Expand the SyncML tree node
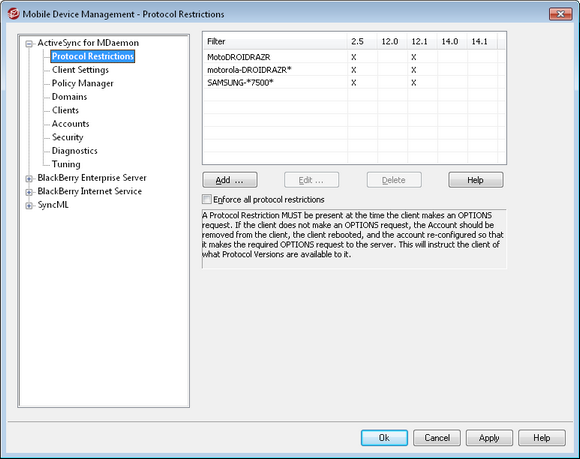Image resolution: width=580 pixels, height=459 pixels. [29, 206]
